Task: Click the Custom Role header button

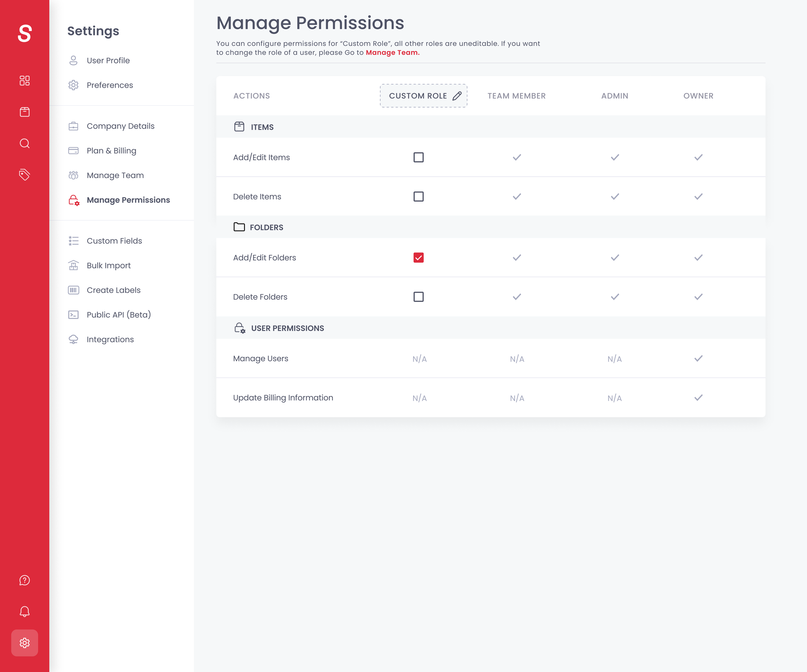Action: point(418,96)
